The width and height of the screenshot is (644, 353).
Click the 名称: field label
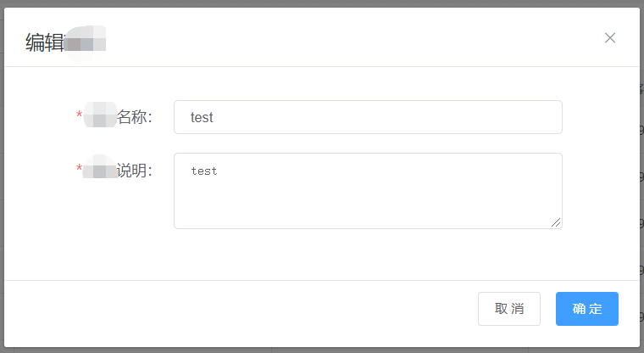pos(135,117)
